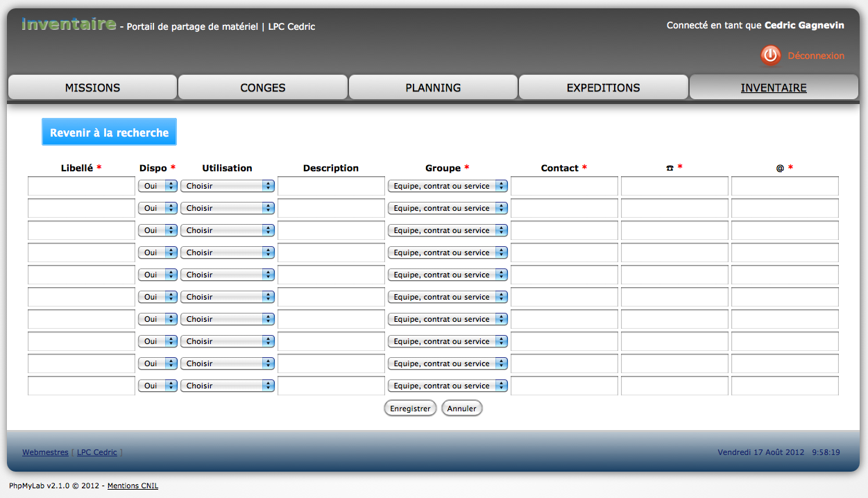The image size is (868, 498).
Task: Click the inventaire logo in header
Action: [x=69, y=25]
